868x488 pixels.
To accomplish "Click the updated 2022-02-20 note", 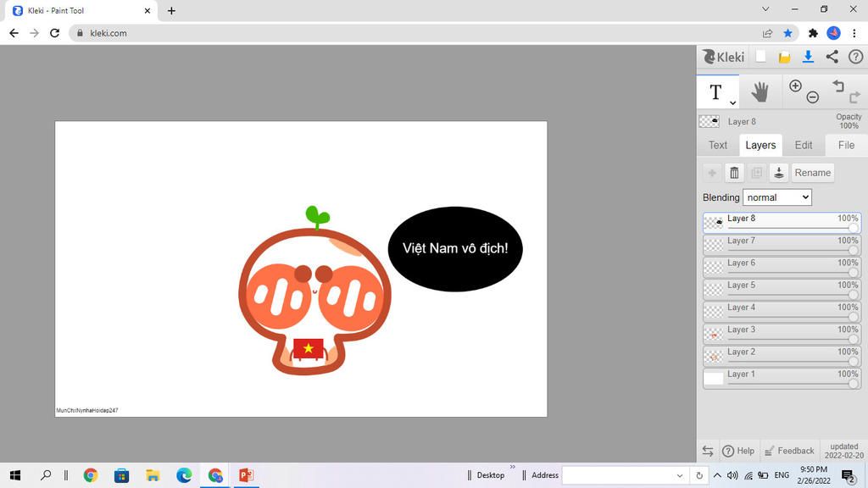I will 843,451.
